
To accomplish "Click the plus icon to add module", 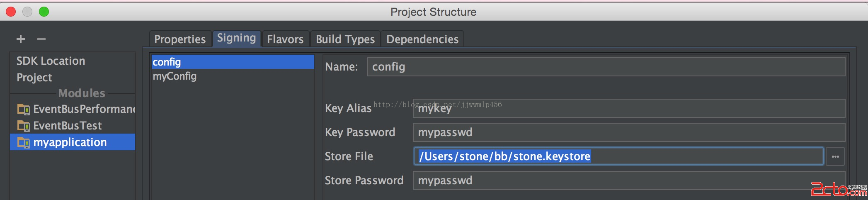I will pyautogui.click(x=21, y=39).
